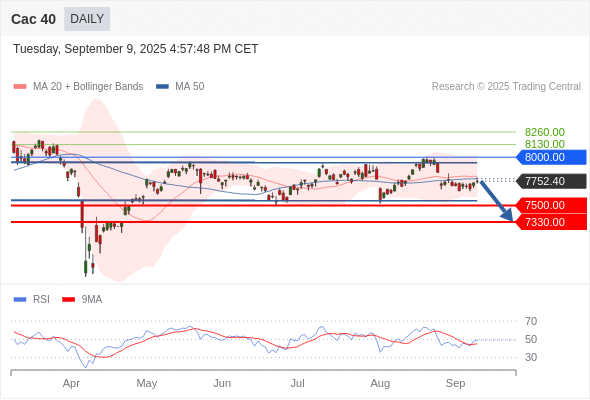The width and height of the screenshot is (590, 400).
Task: Toggle the MA 50 legend label
Action: (x=190, y=87)
